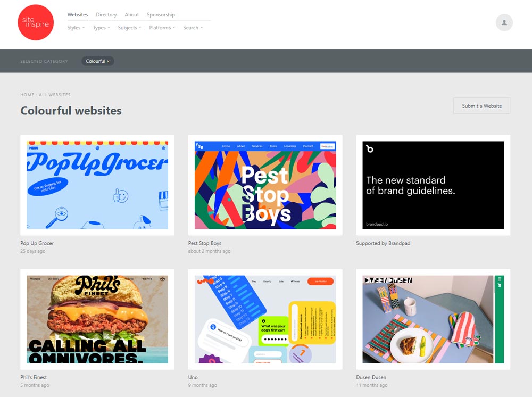Expand the Subjects dropdown
Screen dimensions: 532x397
pyautogui.click(x=129, y=28)
